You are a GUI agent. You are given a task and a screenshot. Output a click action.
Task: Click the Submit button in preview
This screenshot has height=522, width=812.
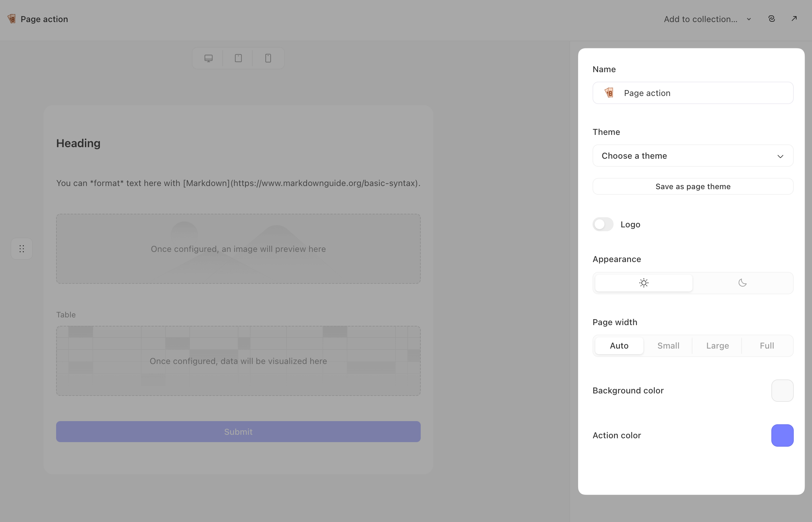point(238,432)
